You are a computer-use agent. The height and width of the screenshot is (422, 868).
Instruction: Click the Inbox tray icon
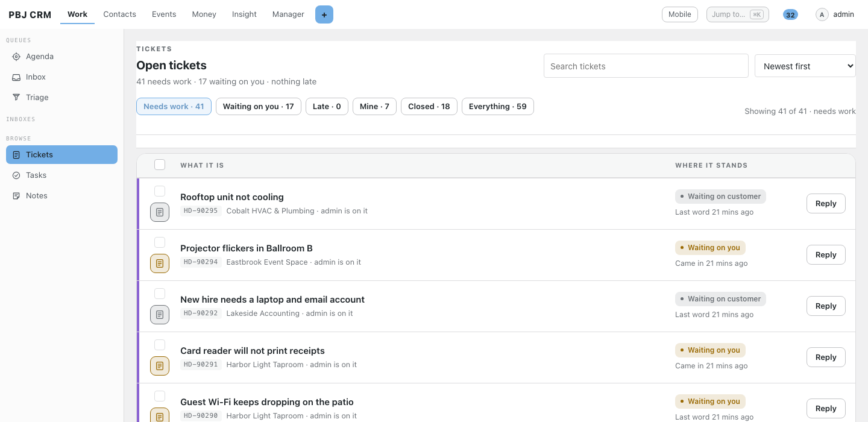16,77
